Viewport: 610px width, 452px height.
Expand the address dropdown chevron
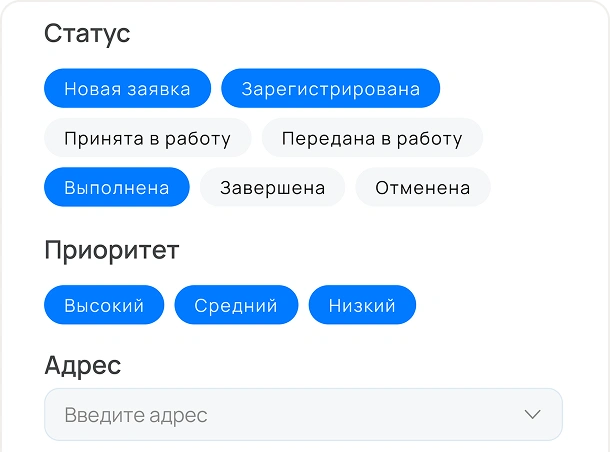tap(532, 414)
